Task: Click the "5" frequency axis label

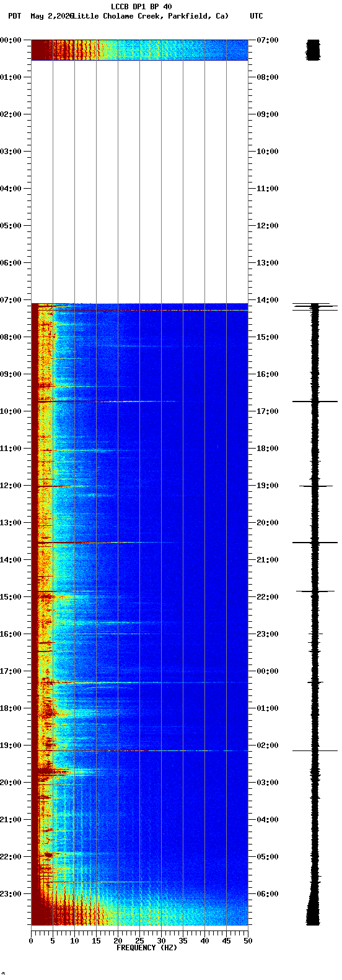Action: (53, 941)
